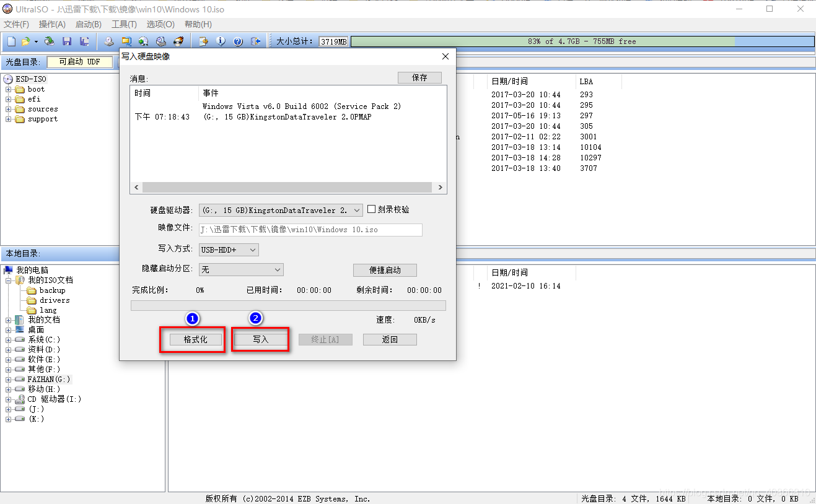Screen dimensions: 816x504
Task: Select the lang folder in local tree
Action: 48,310
